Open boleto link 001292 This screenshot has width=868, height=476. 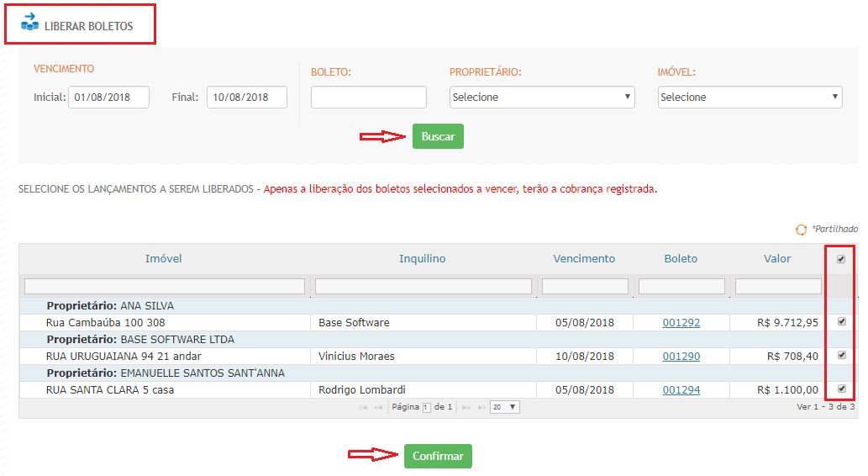[x=681, y=322]
